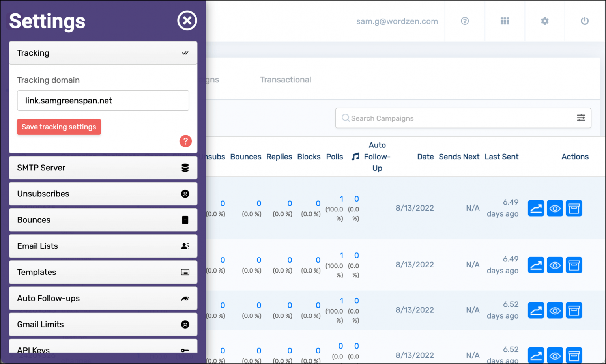Open the search filter options icon
This screenshot has width=606, height=364.
[x=581, y=118]
